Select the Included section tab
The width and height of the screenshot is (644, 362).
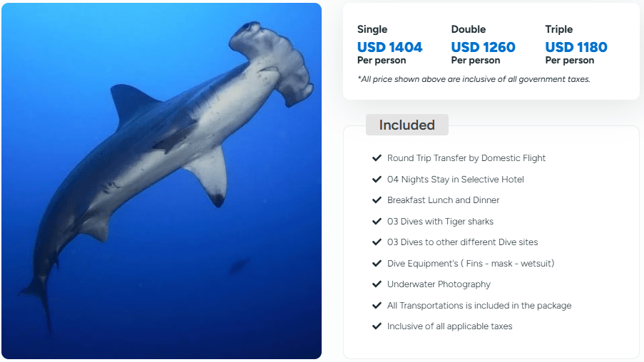coord(407,125)
